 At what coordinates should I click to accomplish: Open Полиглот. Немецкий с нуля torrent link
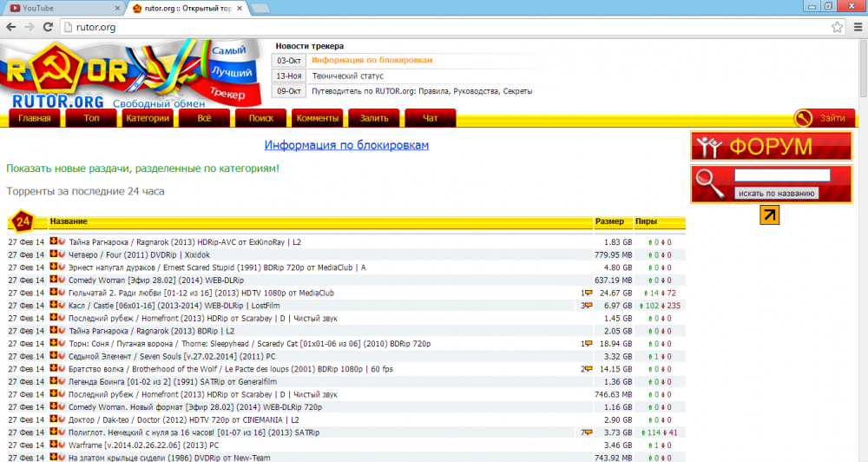[x=194, y=432]
